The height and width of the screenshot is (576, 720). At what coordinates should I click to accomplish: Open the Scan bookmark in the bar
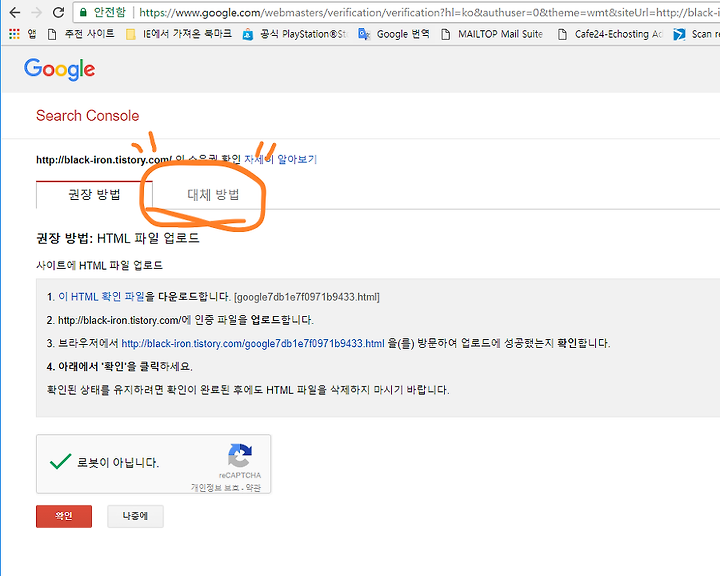[696, 34]
